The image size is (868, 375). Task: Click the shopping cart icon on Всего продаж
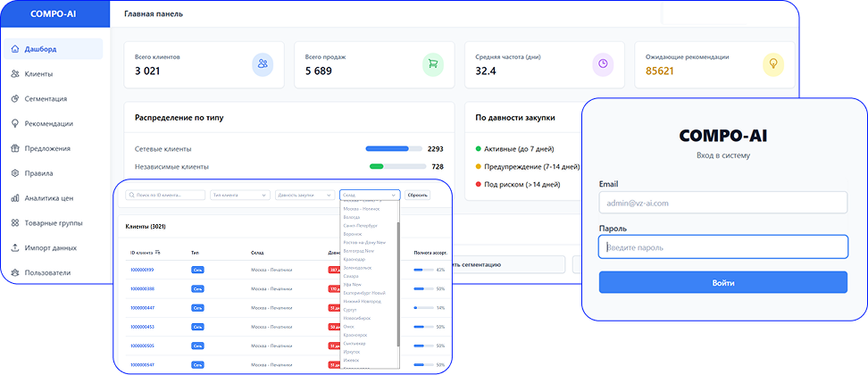pos(432,64)
